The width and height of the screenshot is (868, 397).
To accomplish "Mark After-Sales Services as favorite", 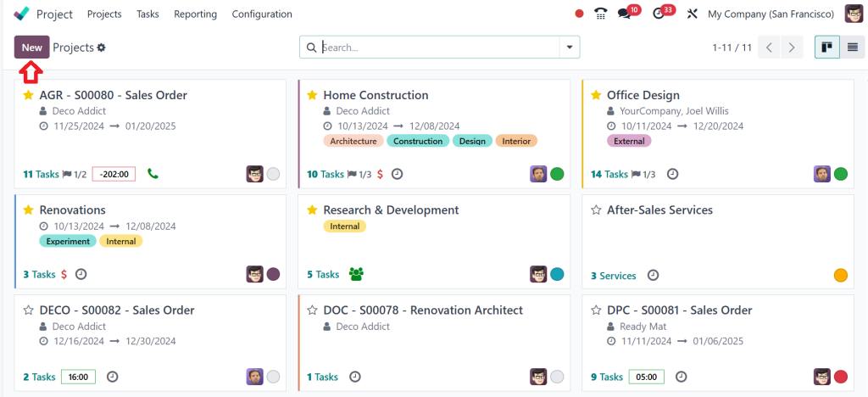I will pyautogui.click(x=596, y=210).
